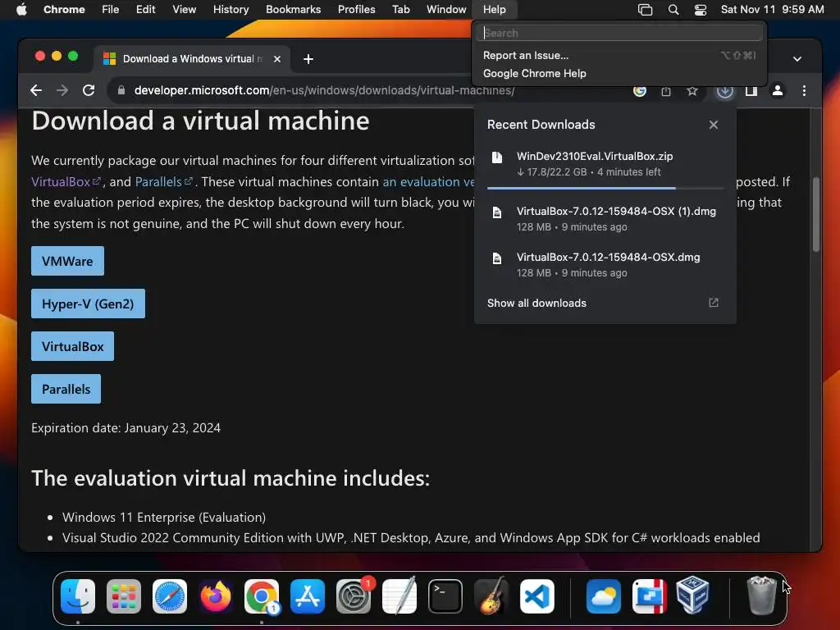840x630 pixels.
Task: Close the Download a Windows virtual machine tab
Action: [277, 59]
